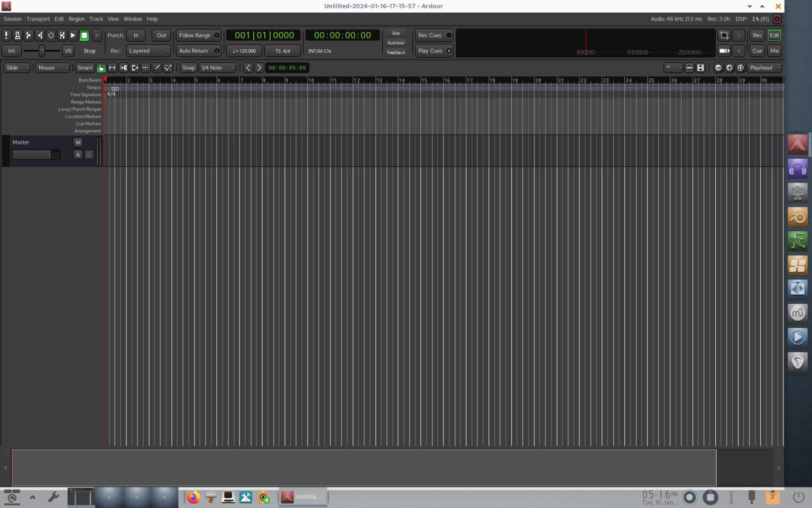Open the Snap grid unit dropdown showing 1/4 Note
Screen dimensions: 812x508
point(217,68)
